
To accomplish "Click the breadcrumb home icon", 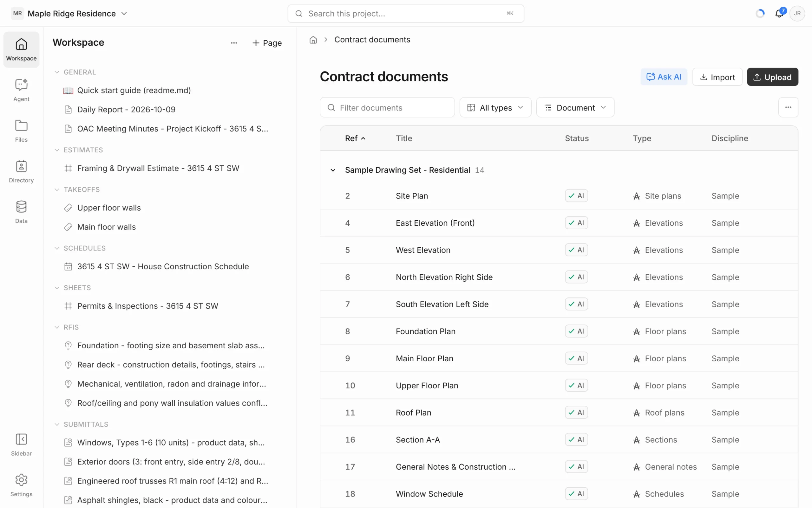I will pos(313,40).
